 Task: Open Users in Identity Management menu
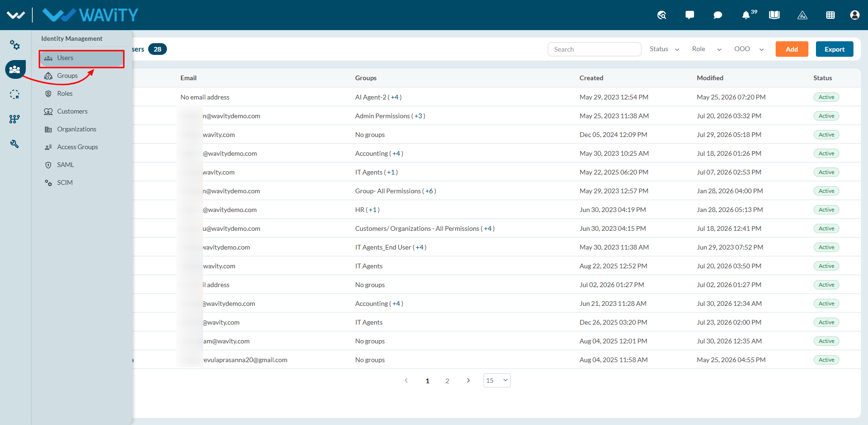(82, 58)
